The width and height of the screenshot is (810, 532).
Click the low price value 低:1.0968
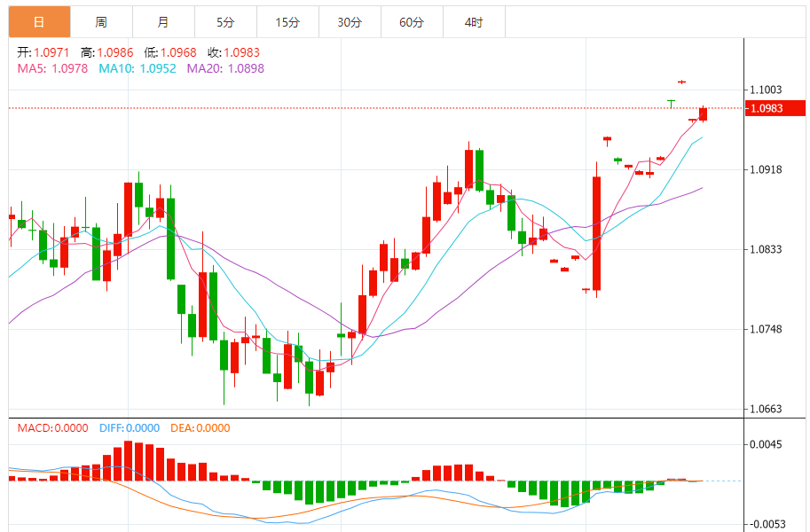pos(170,52)
